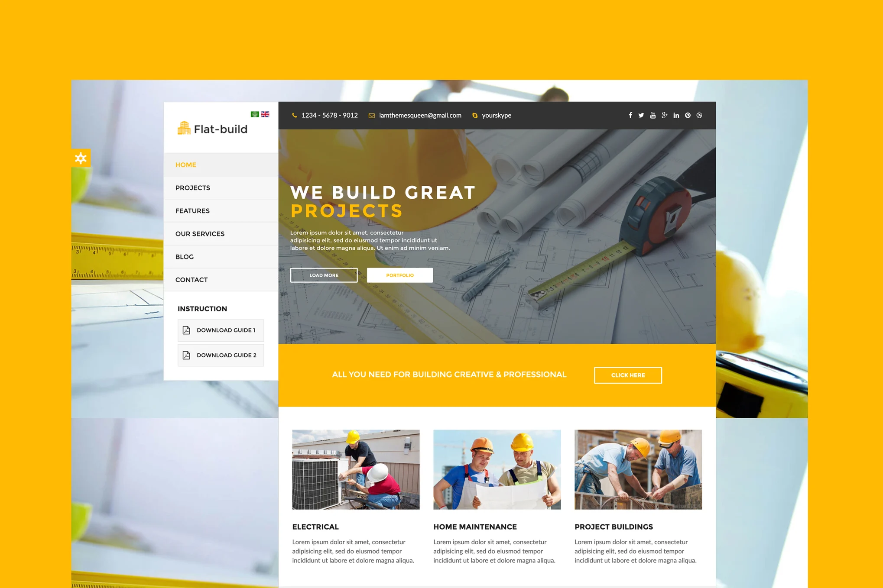
Task: Expand the INSTRUCTION section
Action: [201, 308]
